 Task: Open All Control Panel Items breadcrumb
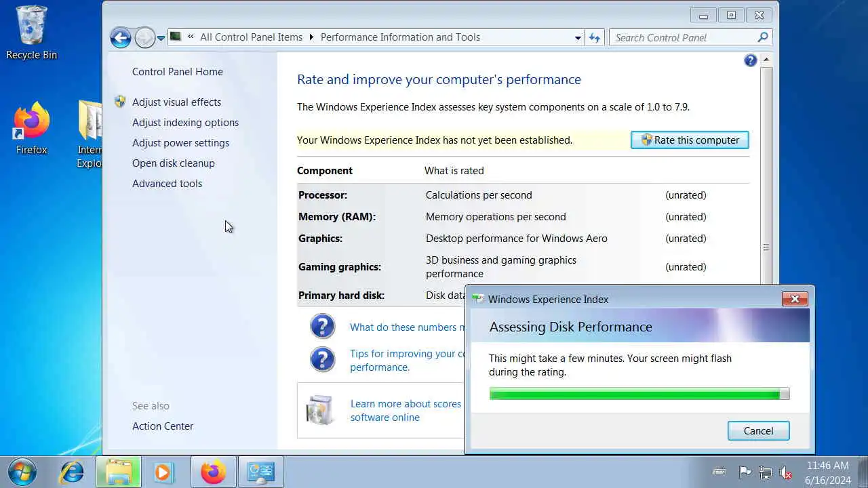coord(251,37)
